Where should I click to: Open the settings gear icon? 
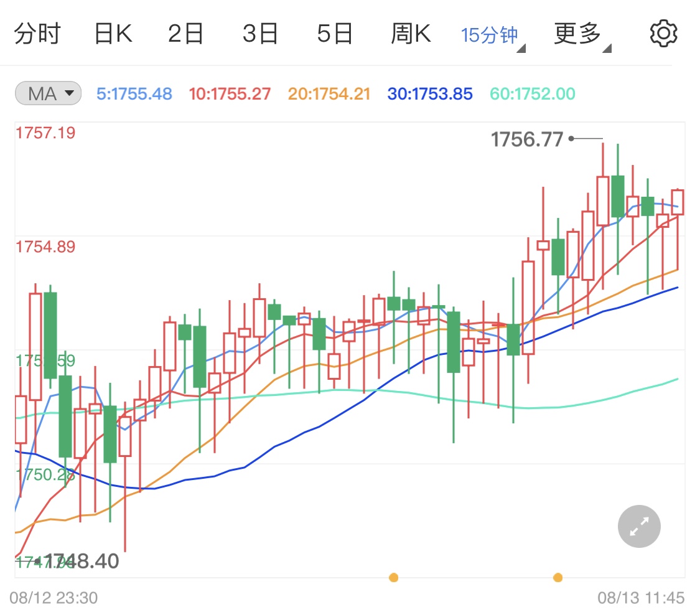tap(663, 33)
